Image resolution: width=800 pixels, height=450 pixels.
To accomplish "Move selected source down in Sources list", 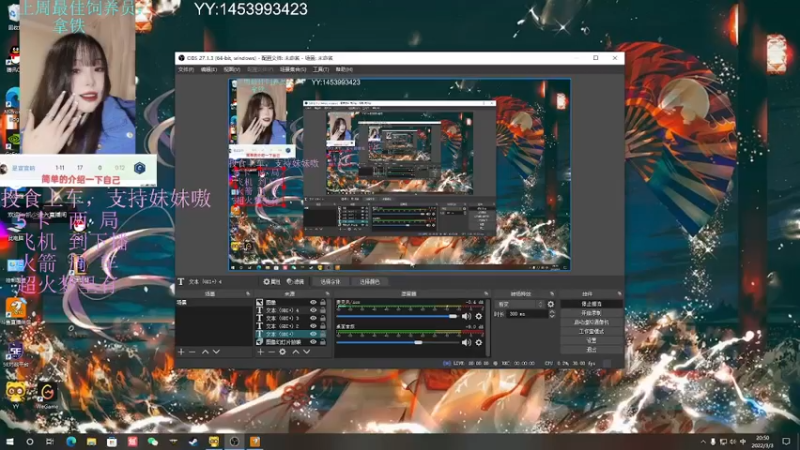I will click(307, 352).
